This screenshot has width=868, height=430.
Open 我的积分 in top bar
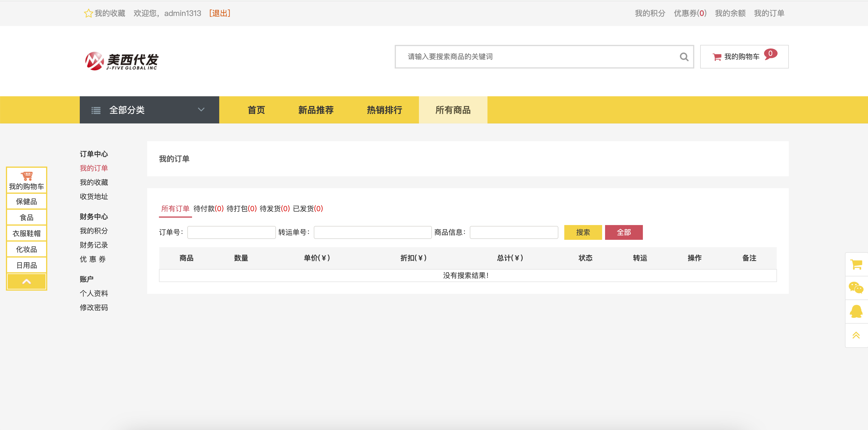click(x=650, y=13)
